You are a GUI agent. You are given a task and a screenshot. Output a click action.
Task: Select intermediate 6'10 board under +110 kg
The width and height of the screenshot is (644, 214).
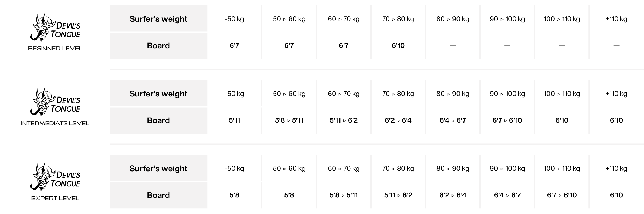pyautogui.click(x=616, y=120)
